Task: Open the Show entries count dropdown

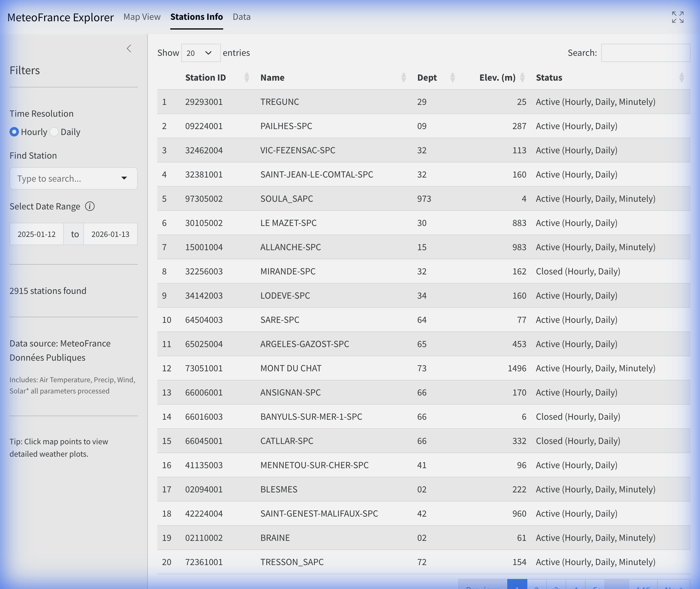Action: click(x=200, y=53)
